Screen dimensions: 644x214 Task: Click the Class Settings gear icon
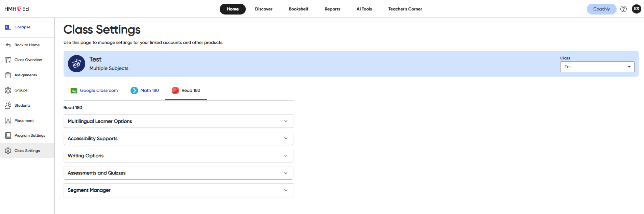click(x=8, y=151)
